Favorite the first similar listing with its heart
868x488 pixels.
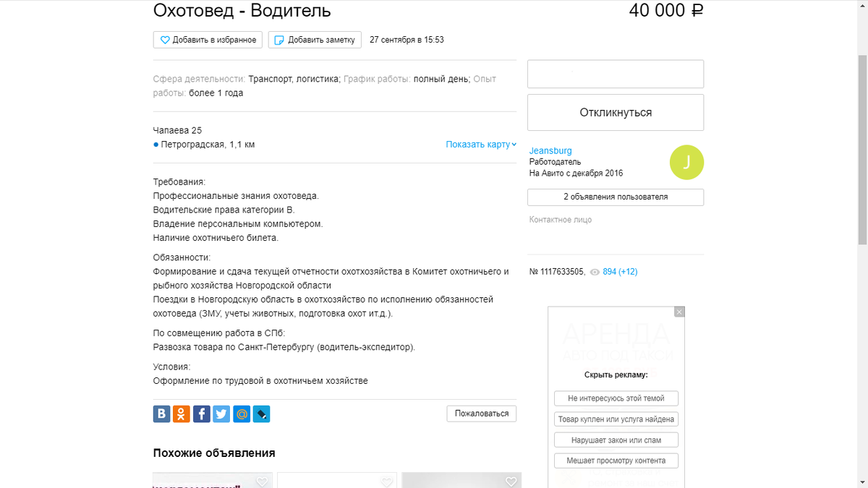coord(262,481)
